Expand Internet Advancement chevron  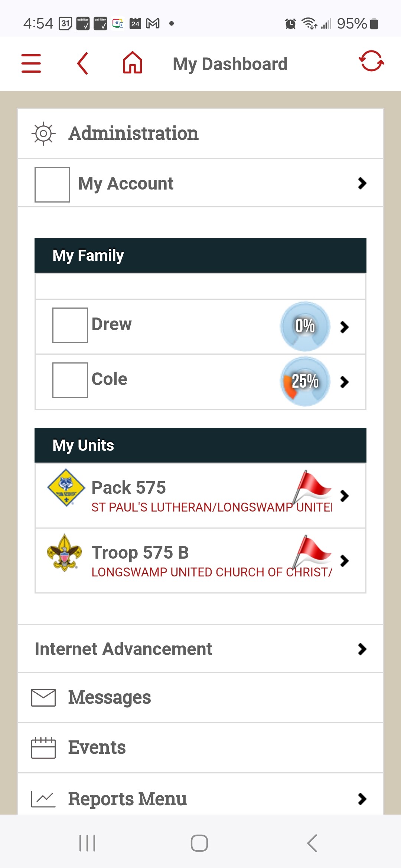(362, 649)
